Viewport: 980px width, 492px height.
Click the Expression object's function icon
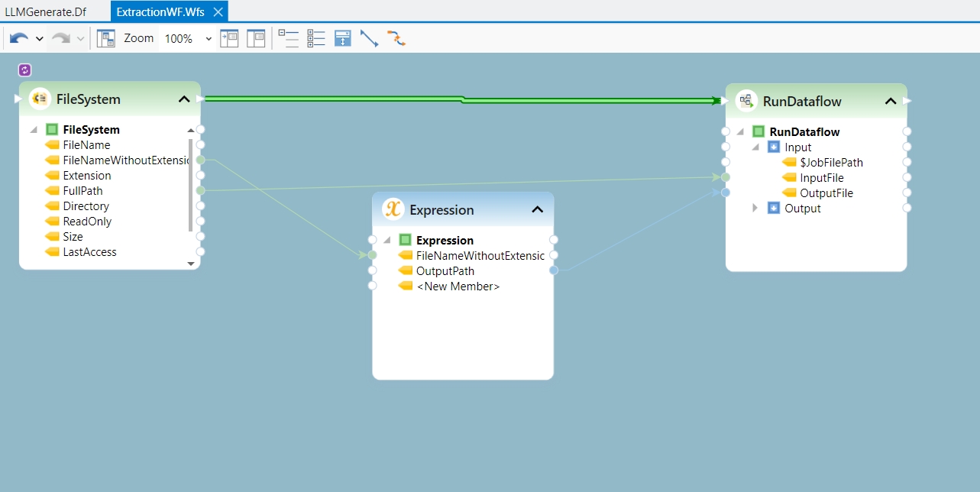click(393, 209)
